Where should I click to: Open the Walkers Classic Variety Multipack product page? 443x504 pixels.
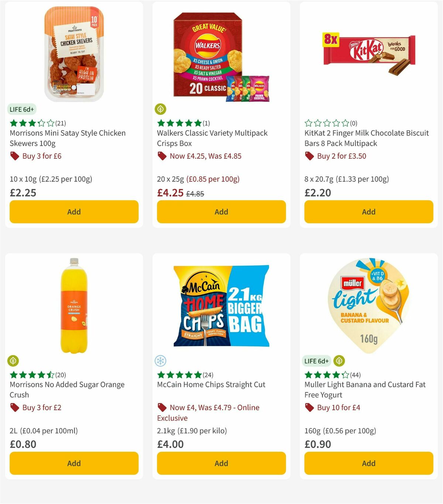212,138
